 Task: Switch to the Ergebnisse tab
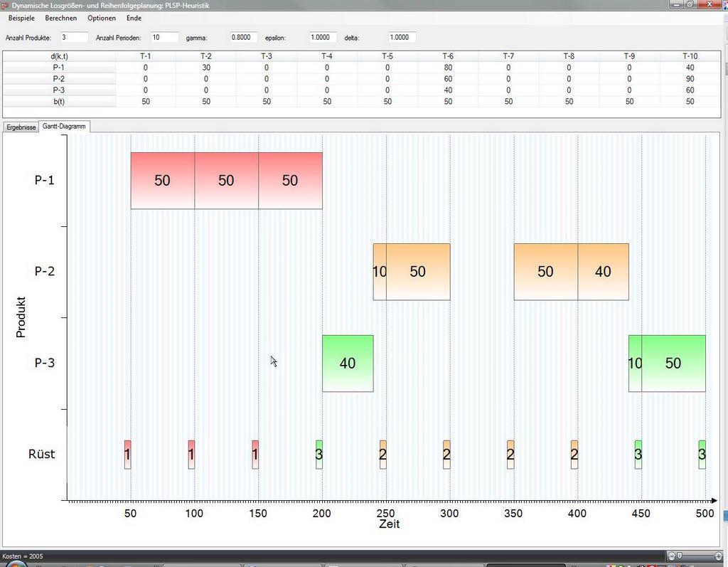[21, 127]
